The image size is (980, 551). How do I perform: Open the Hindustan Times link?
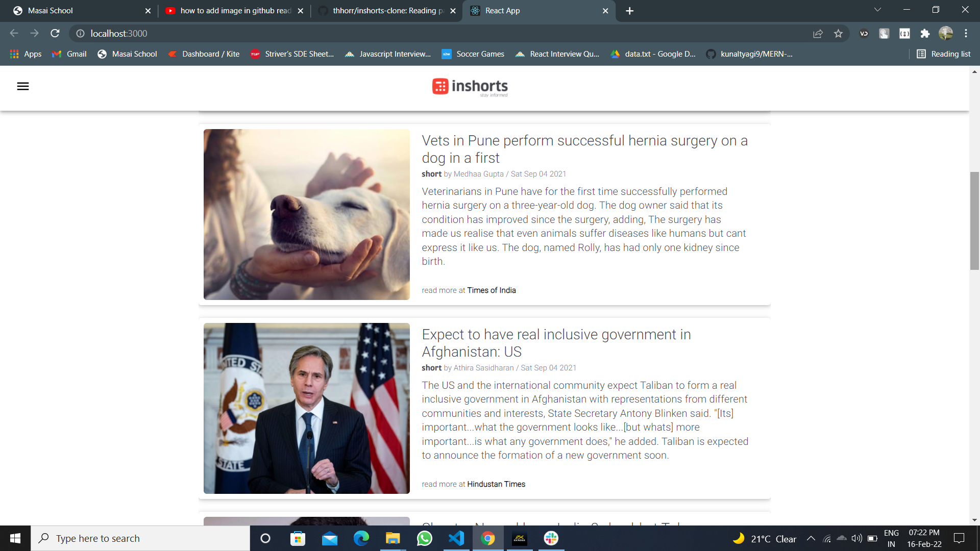[496, 484]
